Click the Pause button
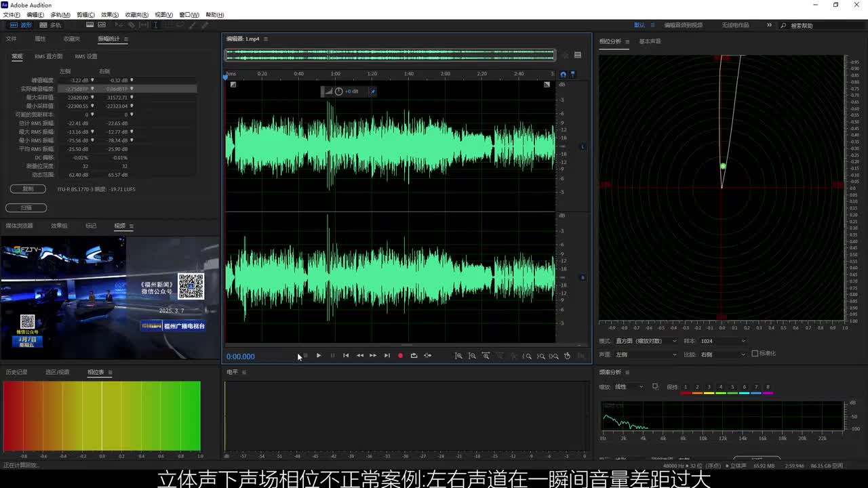 pos(332,356)
